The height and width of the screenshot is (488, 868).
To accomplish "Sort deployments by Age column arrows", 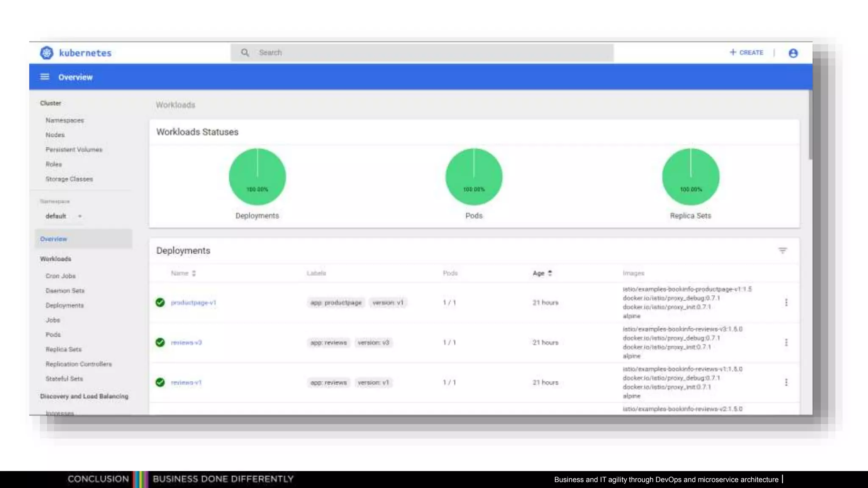I will 550,273.
